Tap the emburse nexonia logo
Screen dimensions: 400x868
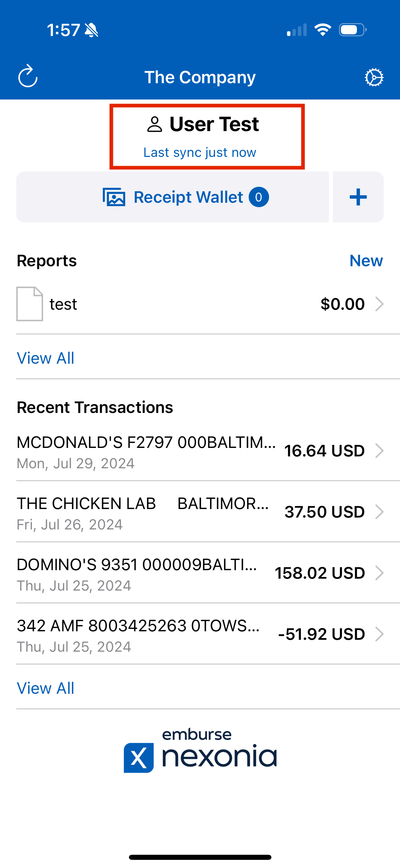coord(200,751)
